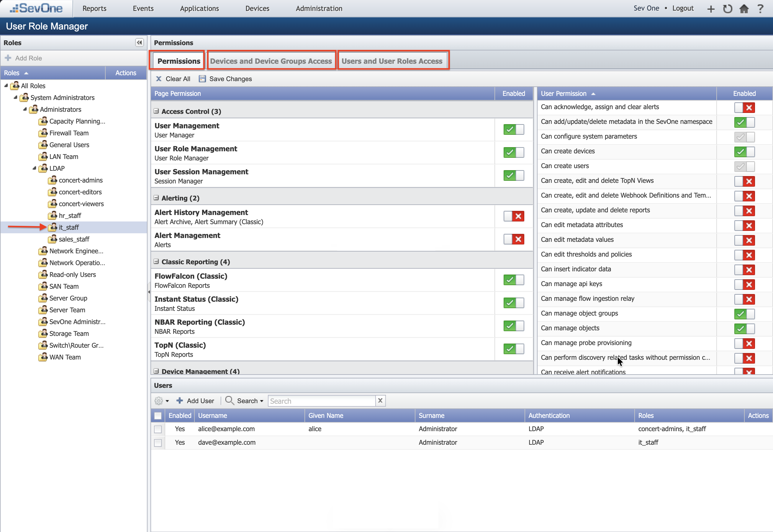Click the Add User plus icon

point(179,401)
